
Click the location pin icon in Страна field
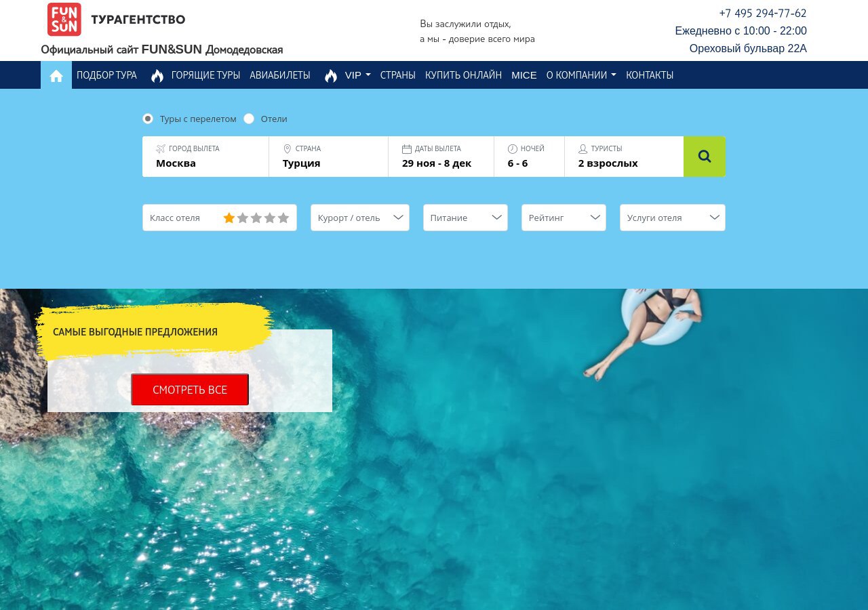[288, 148]
